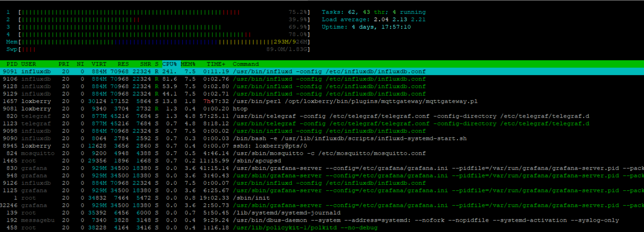Select the htop process row PID 9081
644x232 pixels.
pyautogui.click(x=322, y=109)
